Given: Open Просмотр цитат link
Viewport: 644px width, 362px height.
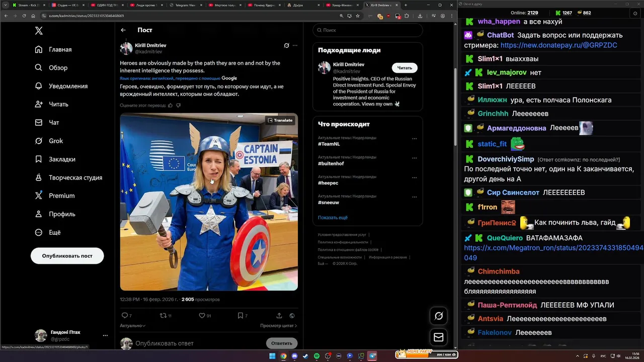Looking at the screenshot, I should pyautogui.click(x=278, y=326).
